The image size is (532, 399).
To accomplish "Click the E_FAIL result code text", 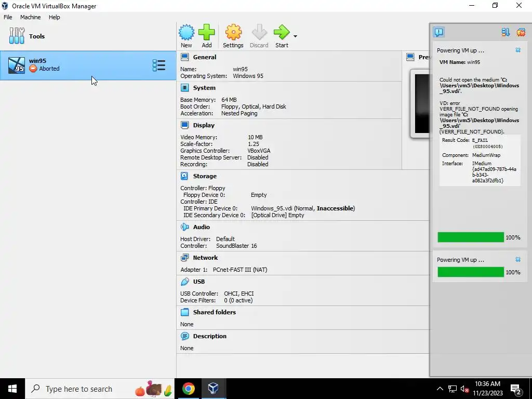I will (x=480, y=140).
